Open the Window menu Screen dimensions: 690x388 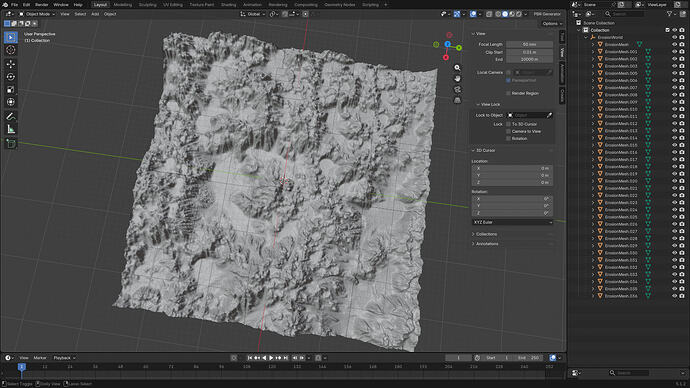click(x=61, y=5)
